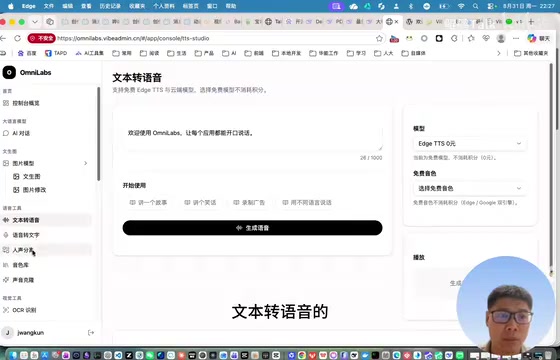Select the 讲一个故事 prompt chip
The width and height of the screenshot is (560, 360).
(x=148, y=202)
